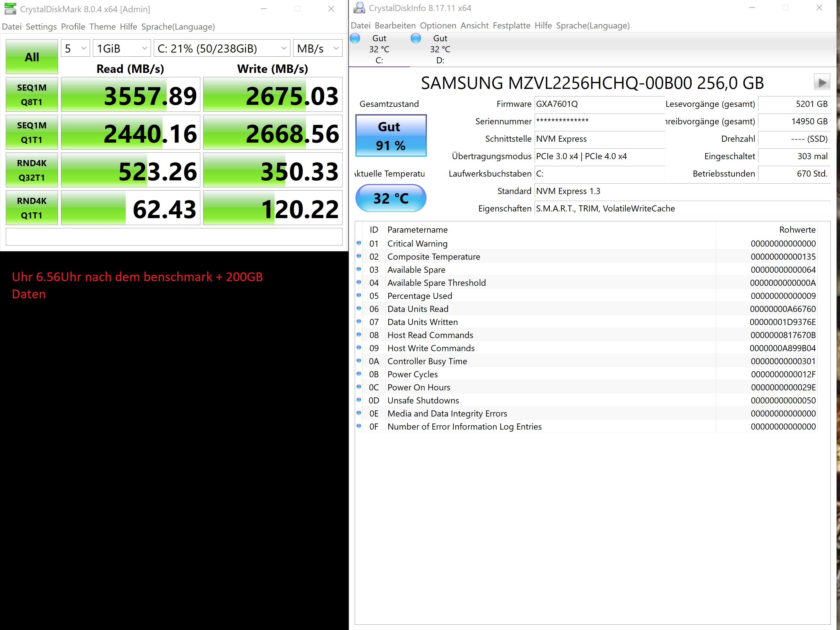Click the masked Seriennummer field
Image resolution: width=840 pixels, height=630 pixels.
pyautogui.click(x=600, y=121)
